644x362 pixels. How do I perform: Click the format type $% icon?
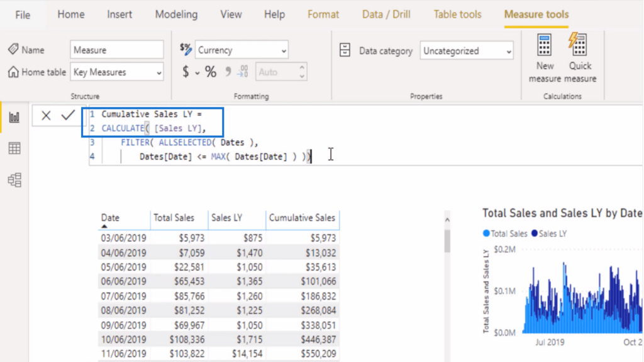point(186,49)
